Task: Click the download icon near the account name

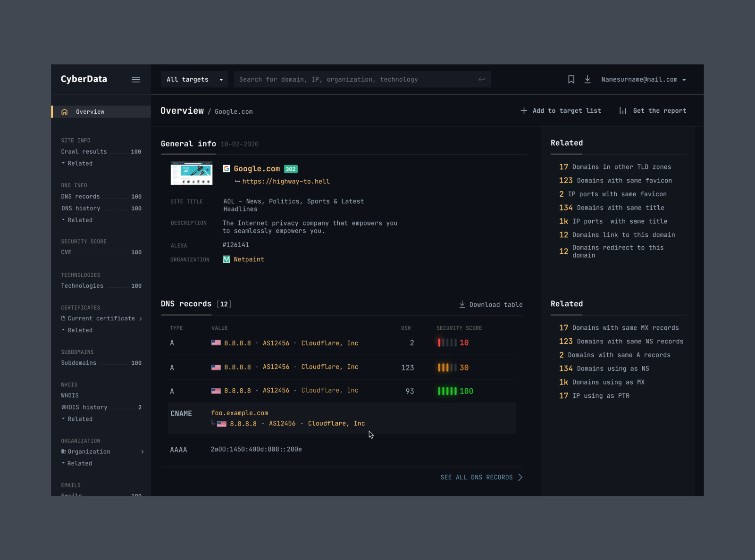Action: tap(588, 79)
